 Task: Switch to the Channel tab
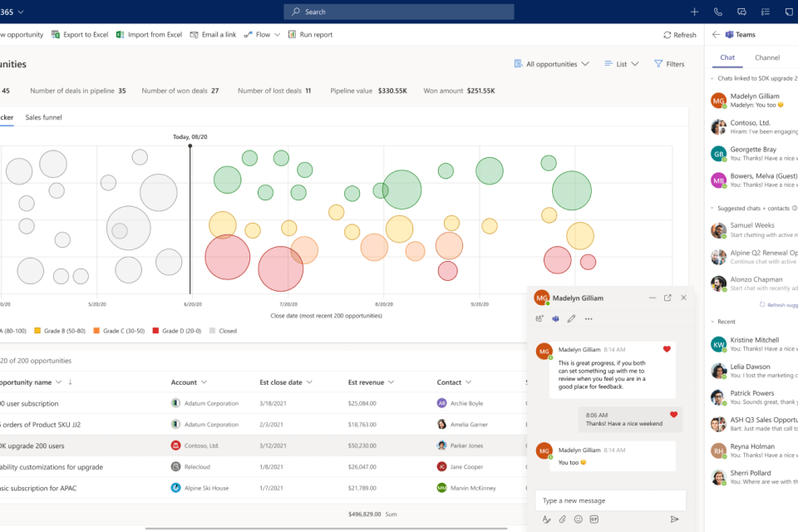click(766, 58)
